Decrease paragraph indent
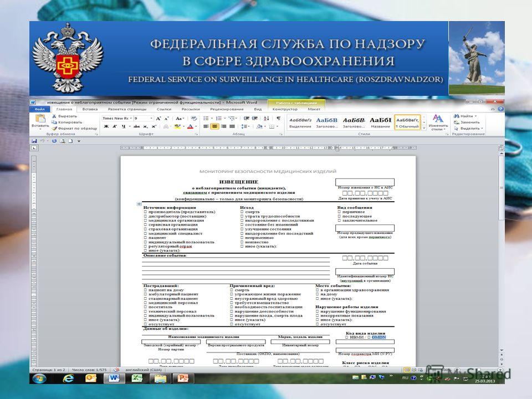 pos(246,119)
